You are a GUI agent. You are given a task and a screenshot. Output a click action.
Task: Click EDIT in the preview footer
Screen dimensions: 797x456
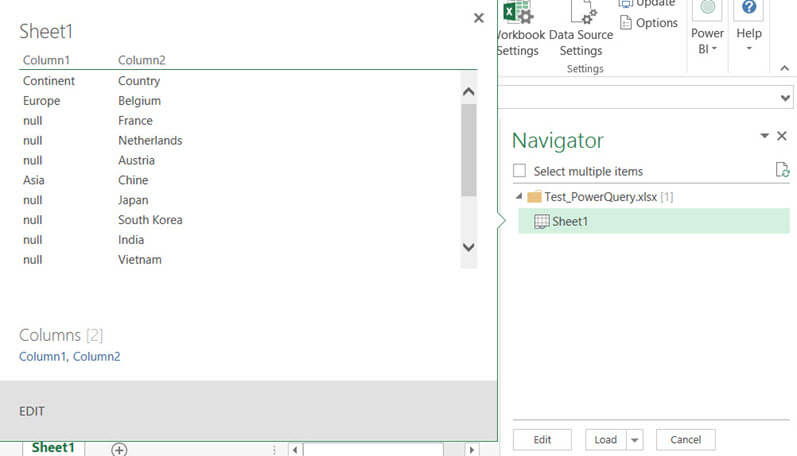click(32, 411)
